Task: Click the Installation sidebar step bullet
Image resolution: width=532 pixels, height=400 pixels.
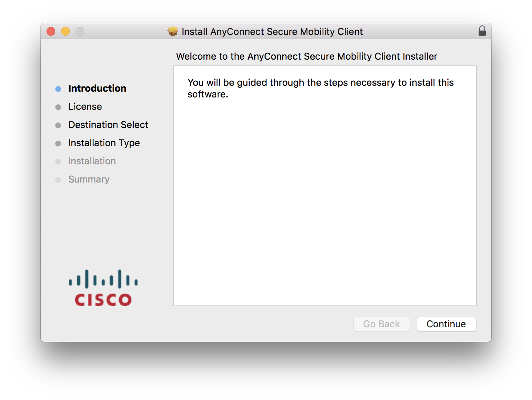Action: (59, 161)
